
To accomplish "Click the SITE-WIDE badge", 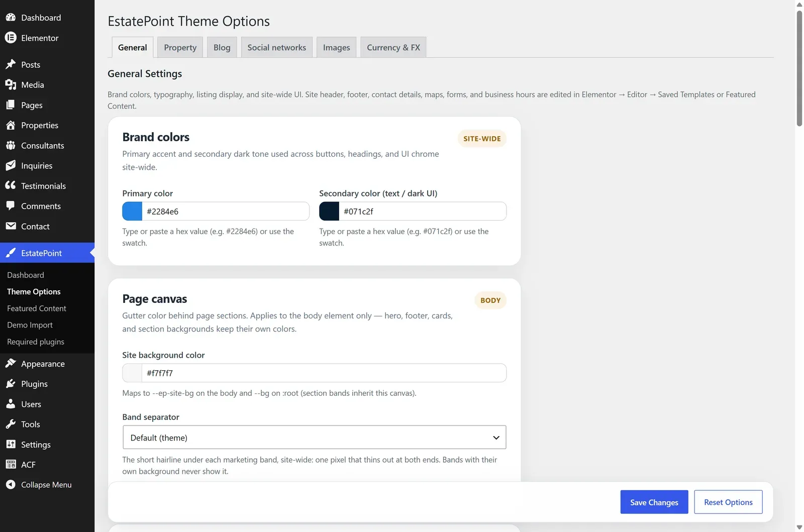I will pyautogui.click(x=482, y=139).
